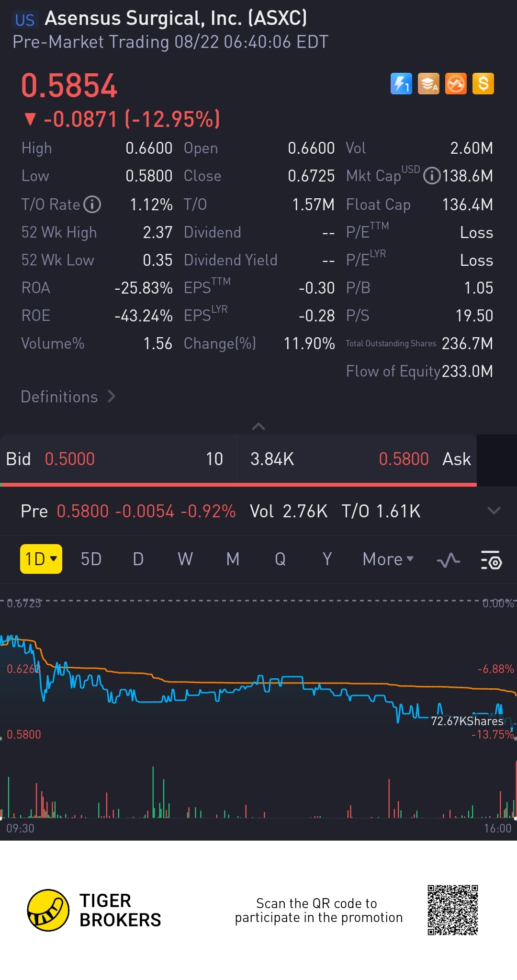
Task: Tap the Scan the QR code promotion text
Action: pyautogui.click(x=319, y=910)
